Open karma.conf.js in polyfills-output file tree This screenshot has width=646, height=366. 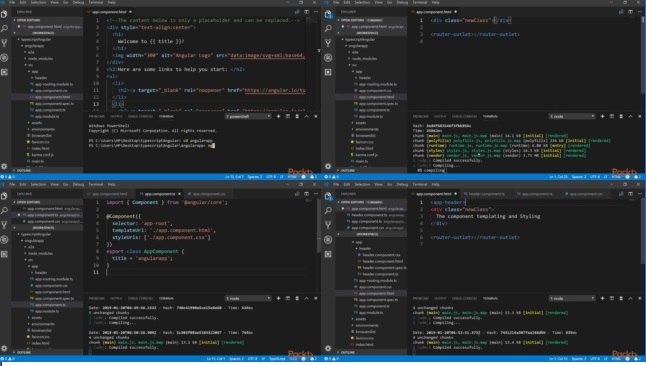click(366, 155)
